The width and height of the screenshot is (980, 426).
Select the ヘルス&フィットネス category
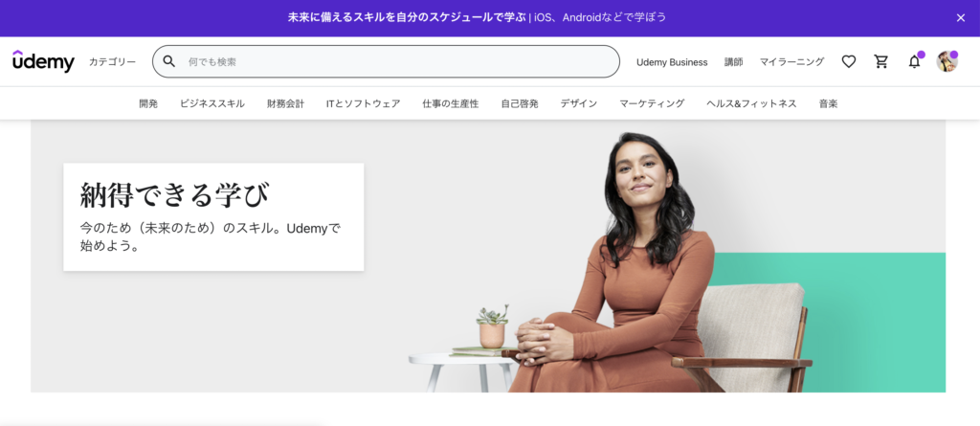coord(751,103)
